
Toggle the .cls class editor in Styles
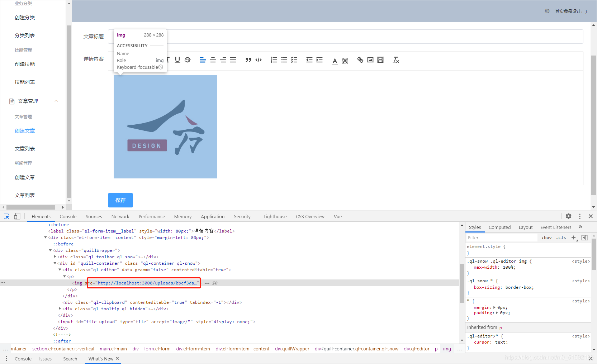(561, 237)
